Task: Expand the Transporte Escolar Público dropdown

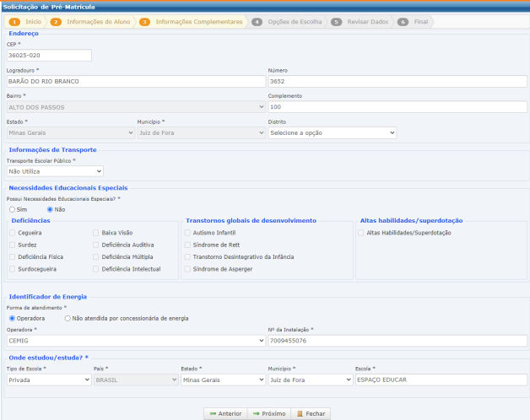Action: pos(55,171)
